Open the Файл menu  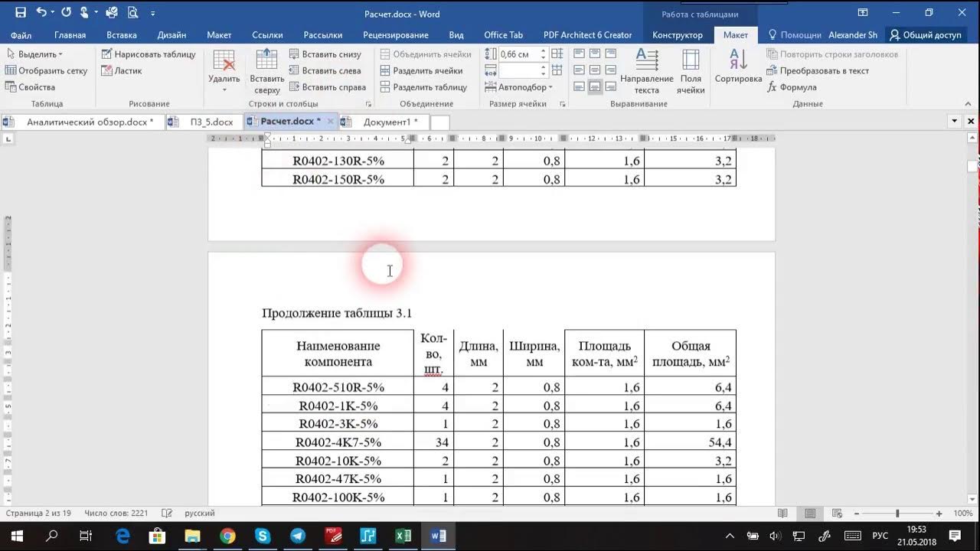click(x=21, y=35)
